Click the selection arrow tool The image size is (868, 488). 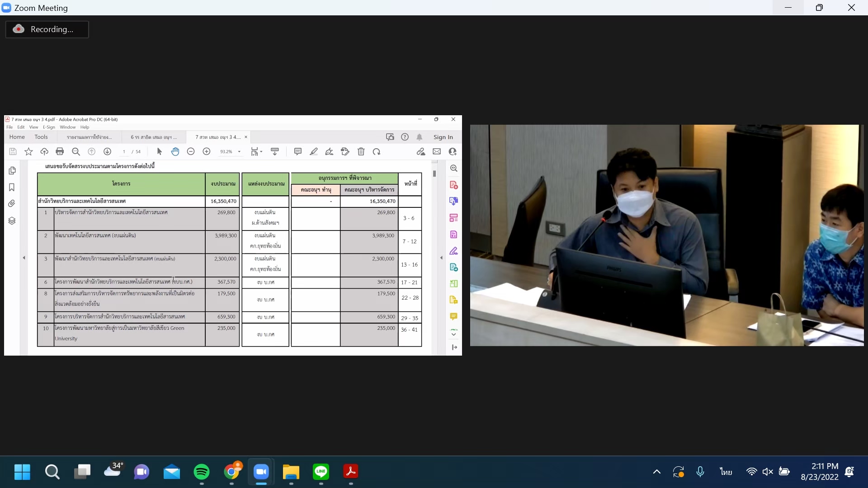(159, 152)
